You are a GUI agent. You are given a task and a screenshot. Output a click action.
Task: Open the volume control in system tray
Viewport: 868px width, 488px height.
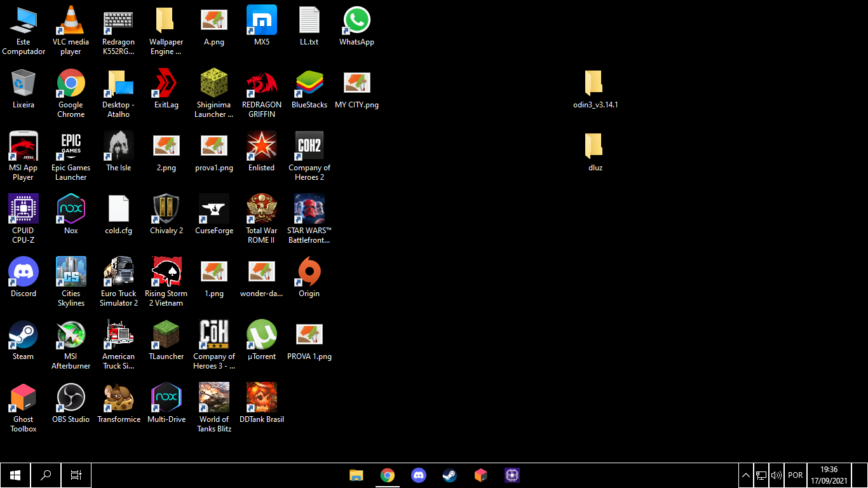(776, 475)
